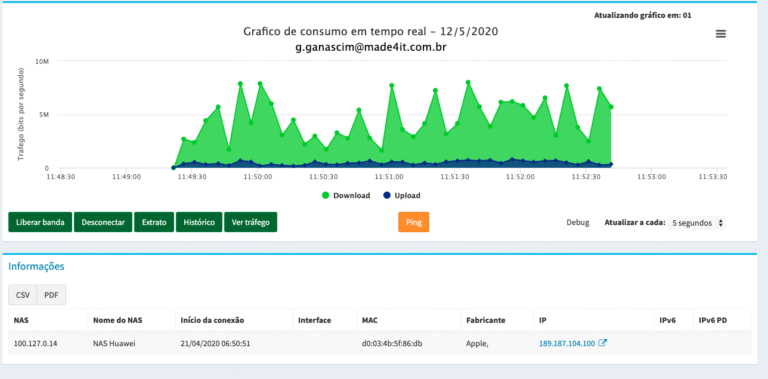This screenshot has height=379, width=768.
Task: Sort by IPv6 column header
Action: coord(674,320)
